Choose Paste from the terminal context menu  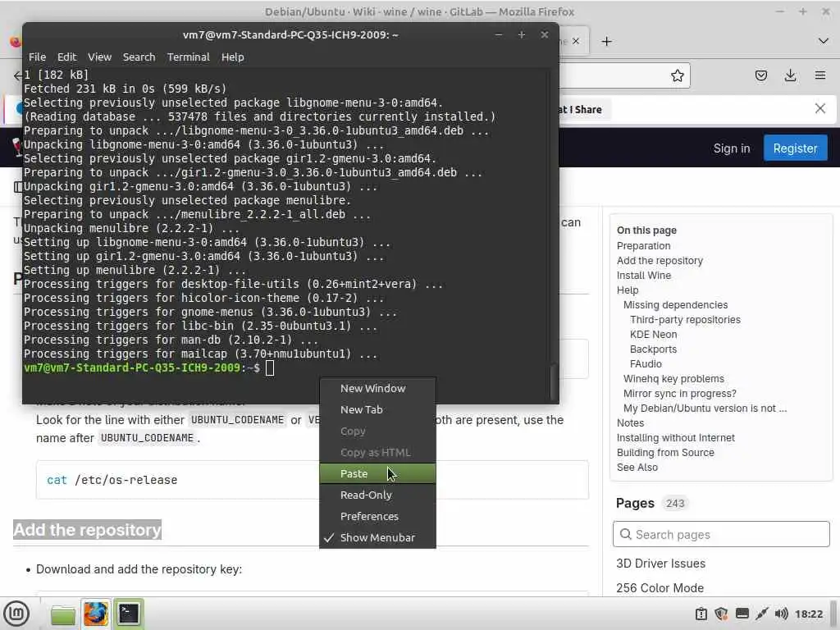[x=377, y=473]
